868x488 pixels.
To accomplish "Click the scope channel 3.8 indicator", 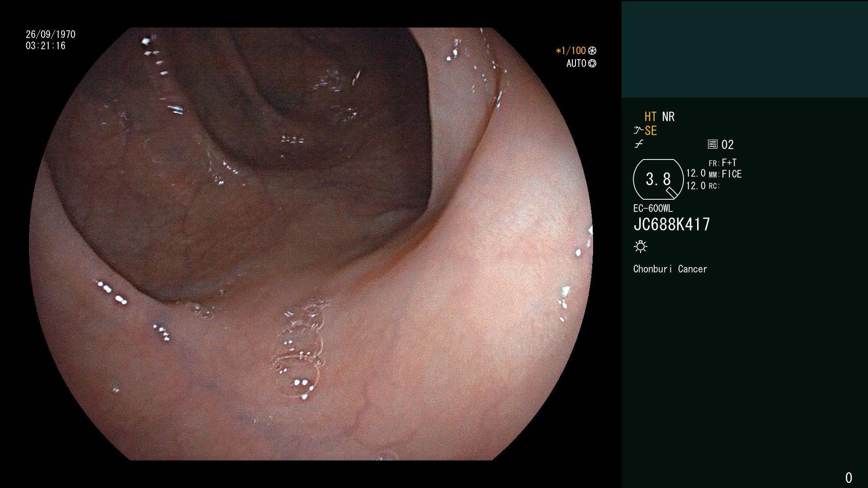I will pos(658,179).
